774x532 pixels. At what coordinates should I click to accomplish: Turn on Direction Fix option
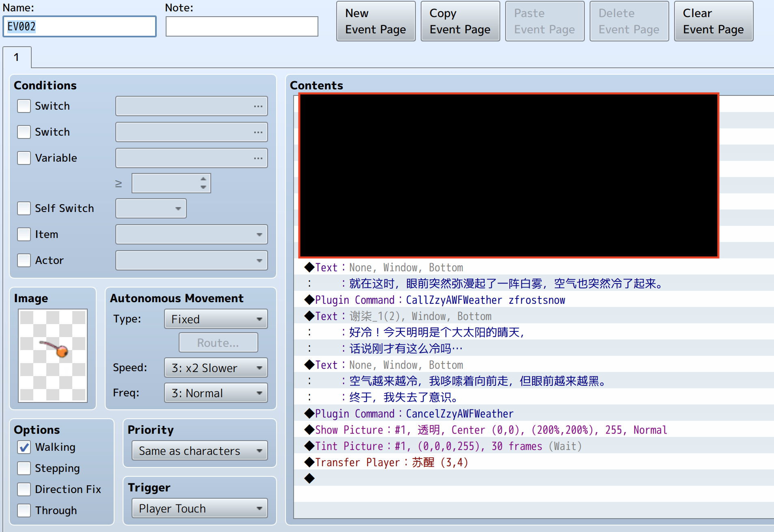[x=24, y=489]
